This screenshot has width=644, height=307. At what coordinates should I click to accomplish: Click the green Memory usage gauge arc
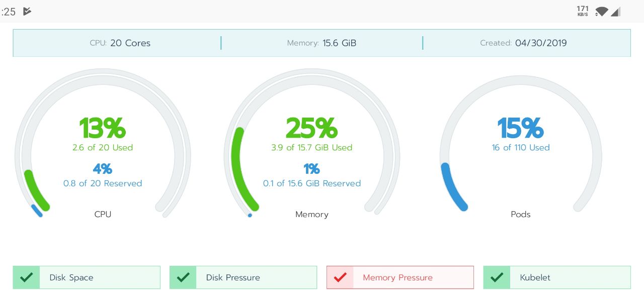coord(240,168)
